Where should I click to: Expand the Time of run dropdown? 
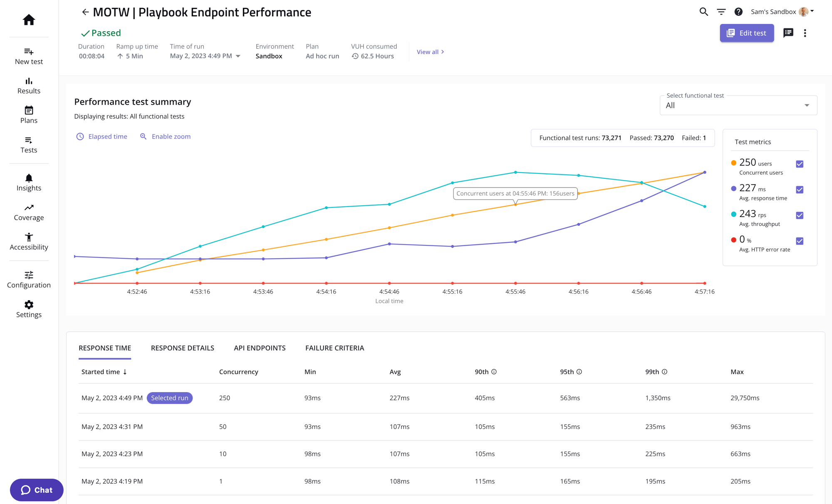click(238, 56)
